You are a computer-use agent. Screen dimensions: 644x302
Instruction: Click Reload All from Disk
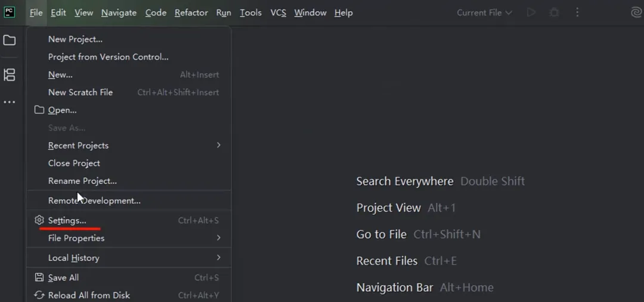tap(89, 295)
